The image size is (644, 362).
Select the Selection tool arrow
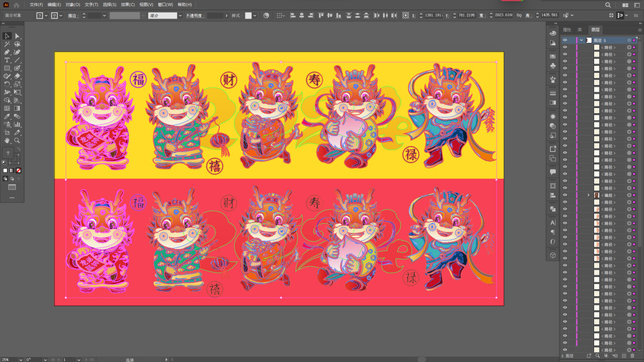(7, 36)
